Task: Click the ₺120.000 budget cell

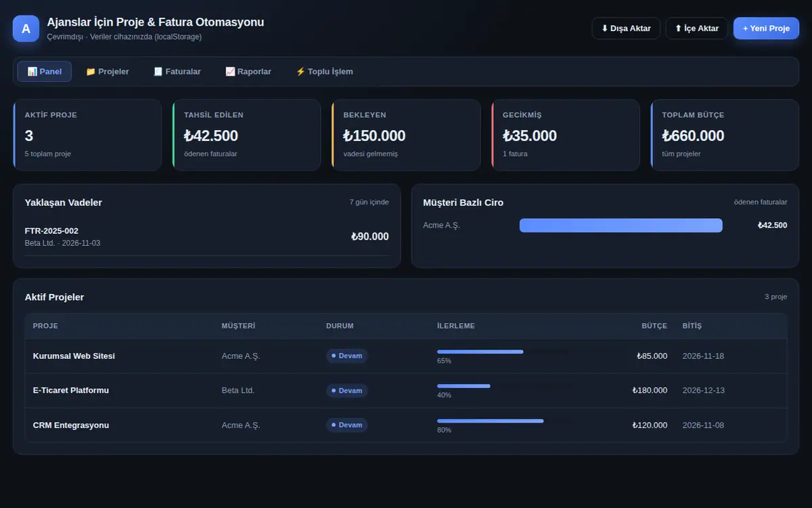Action: (x=650, y=425)
